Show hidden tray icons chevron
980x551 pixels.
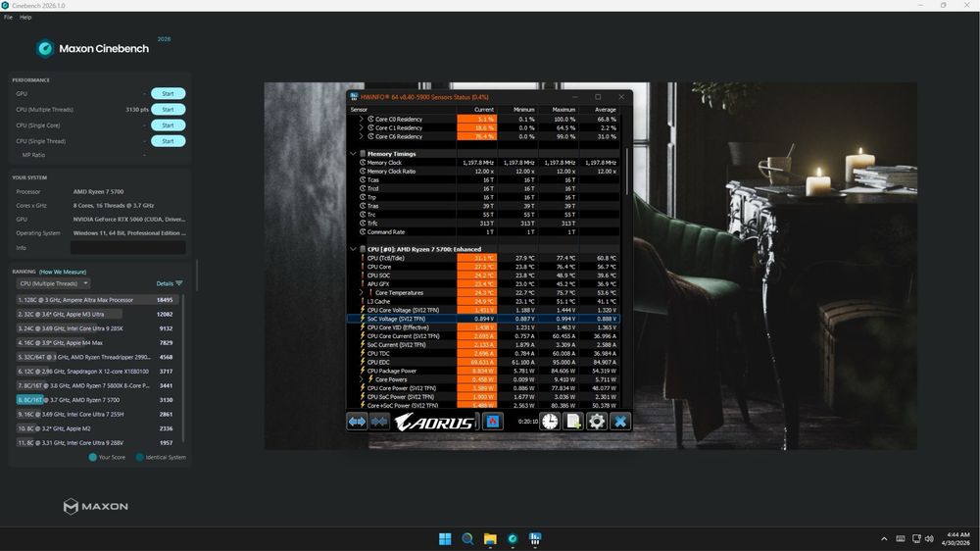(884, 539)
